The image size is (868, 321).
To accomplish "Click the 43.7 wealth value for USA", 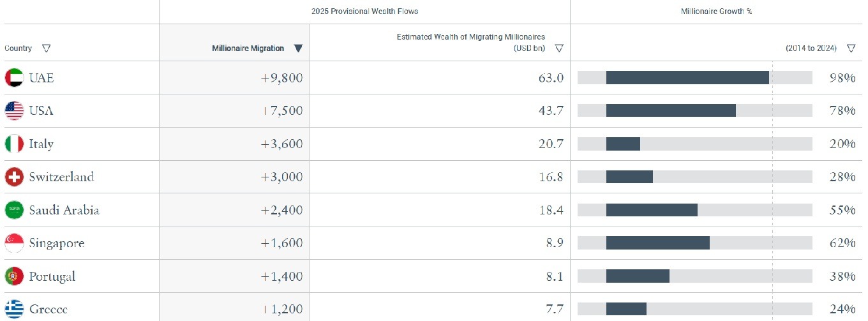I will click(551, 111).
